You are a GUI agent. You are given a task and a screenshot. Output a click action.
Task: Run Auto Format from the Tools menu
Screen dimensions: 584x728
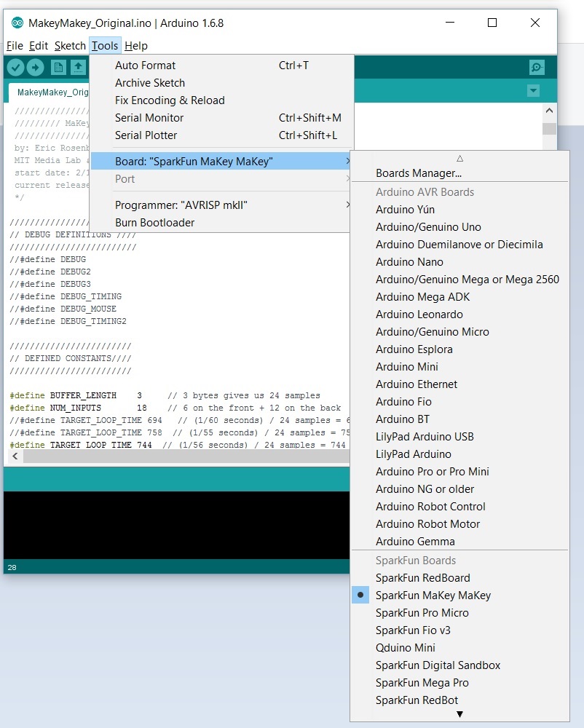(x=146, y=65)
